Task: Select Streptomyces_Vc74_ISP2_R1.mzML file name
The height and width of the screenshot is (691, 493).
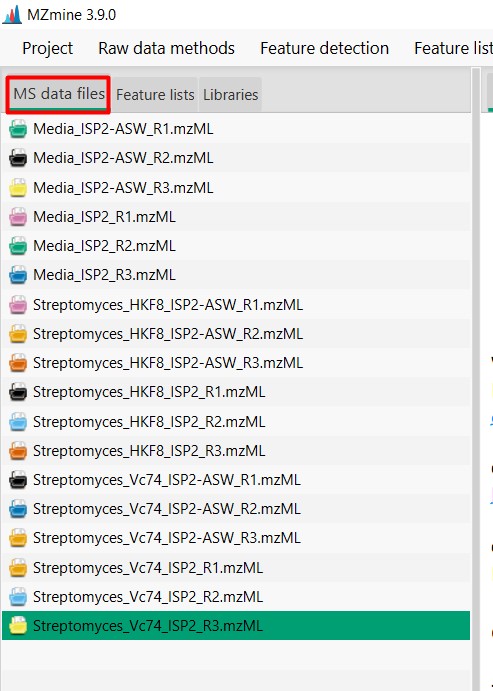Action: (148, 568)
